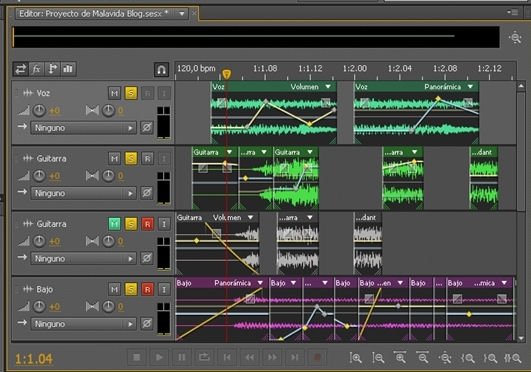Start recording with the Record button

(x=317, y=357)
